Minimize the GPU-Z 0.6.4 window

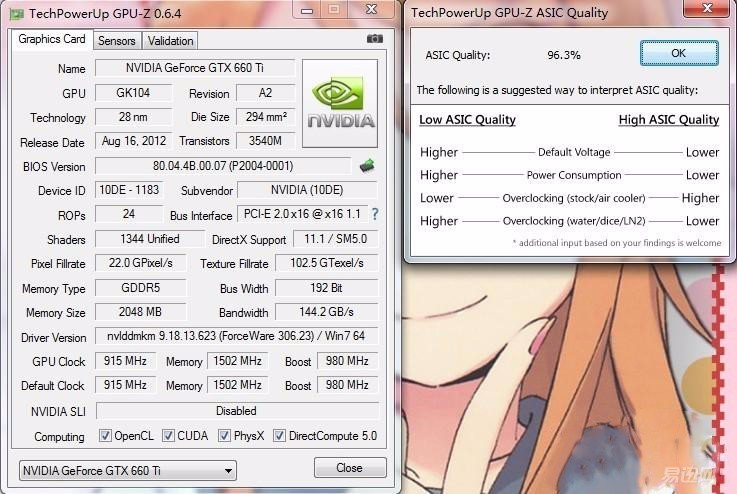coord(307,9)
